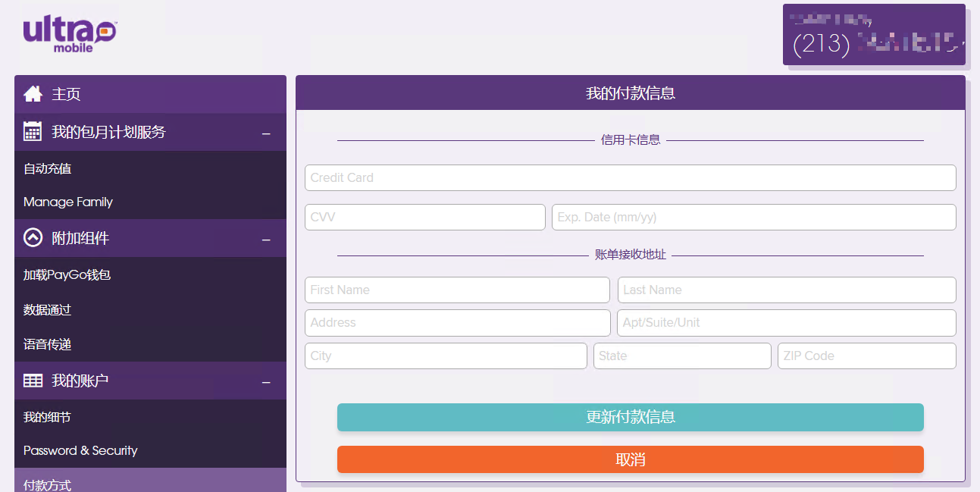Collapse the 附加组件 menu section
Viewport: 980px width, 492px height.
(x=266, y=240)
